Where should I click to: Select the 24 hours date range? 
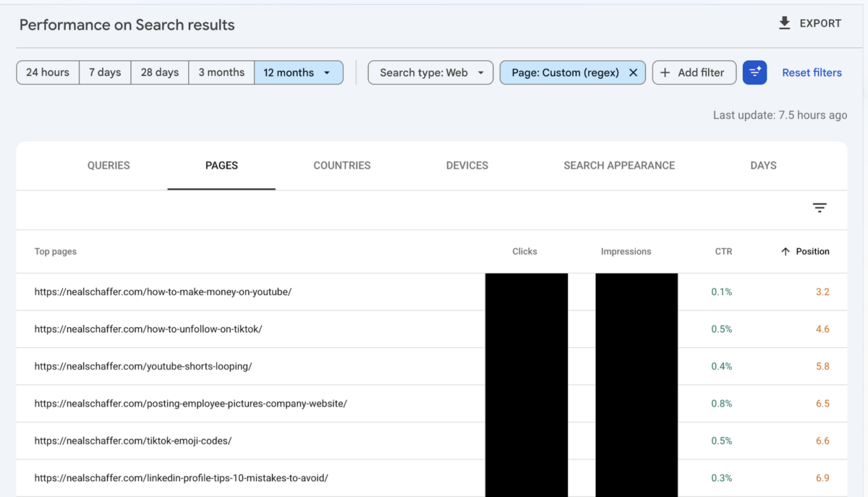point(48,72)
